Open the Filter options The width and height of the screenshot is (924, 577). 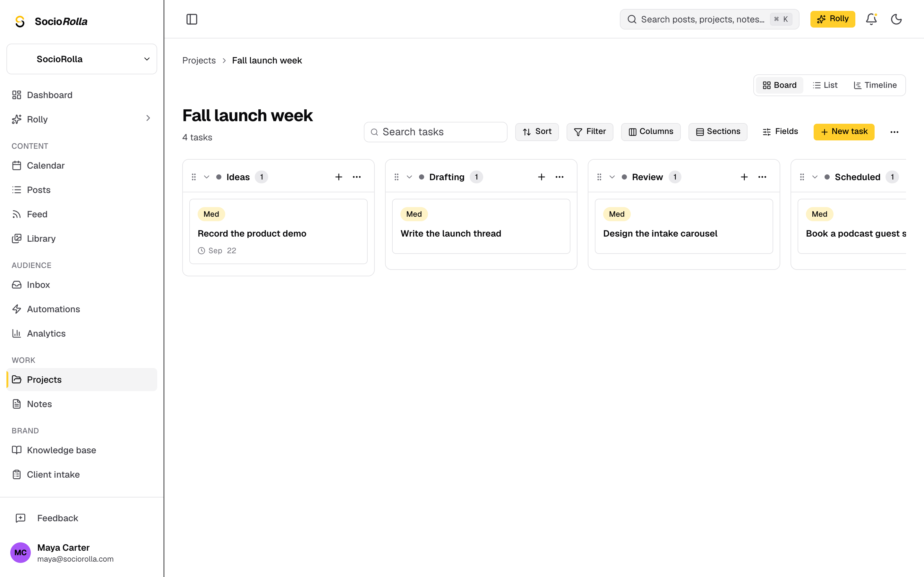click(x=589, y=132)
